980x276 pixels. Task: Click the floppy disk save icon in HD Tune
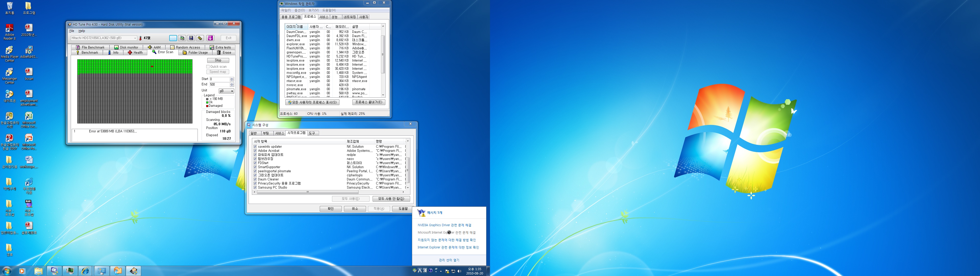pyautogui.click(x=191, y=38)
